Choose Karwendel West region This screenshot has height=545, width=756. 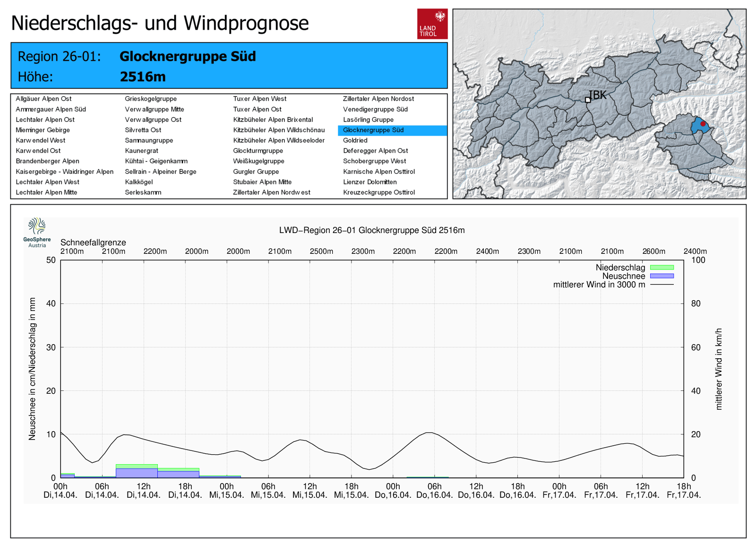point(41,140)
